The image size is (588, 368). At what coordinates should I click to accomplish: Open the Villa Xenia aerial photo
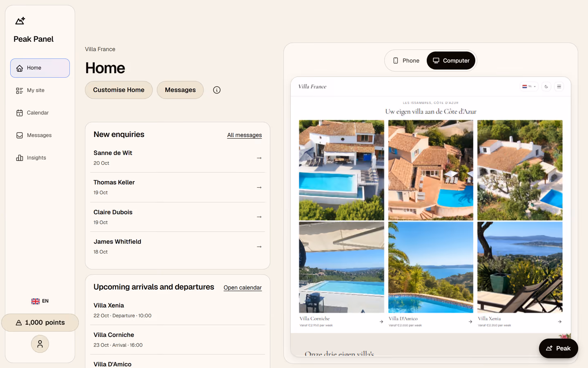(520, 170)
